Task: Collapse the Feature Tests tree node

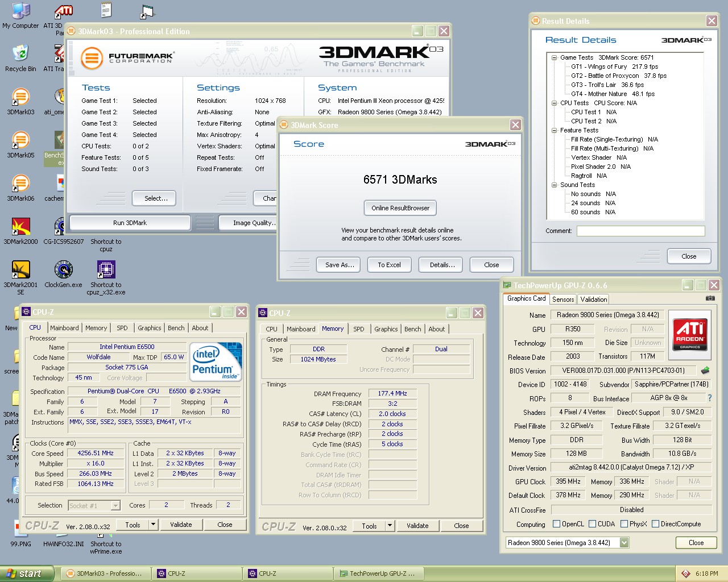Action: pos(554,130)
